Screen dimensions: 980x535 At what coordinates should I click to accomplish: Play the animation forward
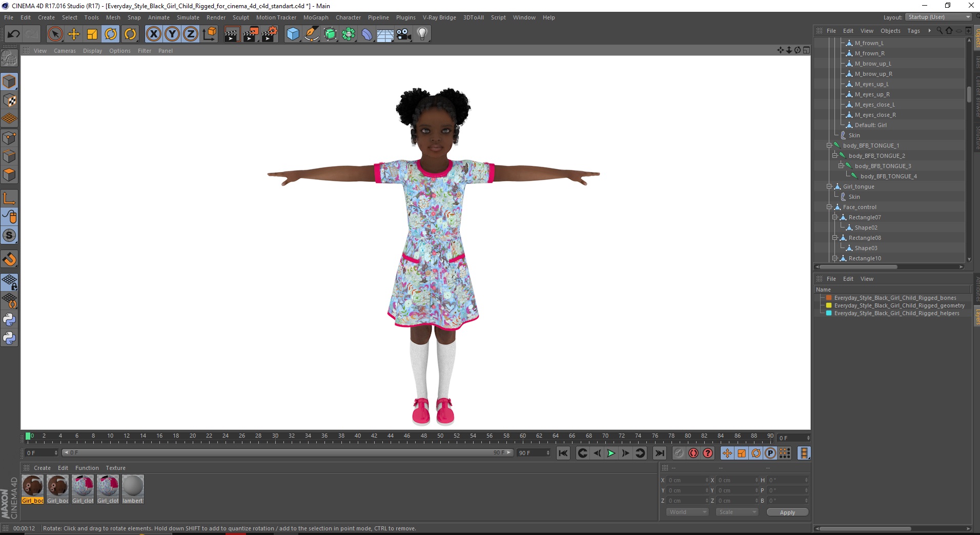[611, 453]
